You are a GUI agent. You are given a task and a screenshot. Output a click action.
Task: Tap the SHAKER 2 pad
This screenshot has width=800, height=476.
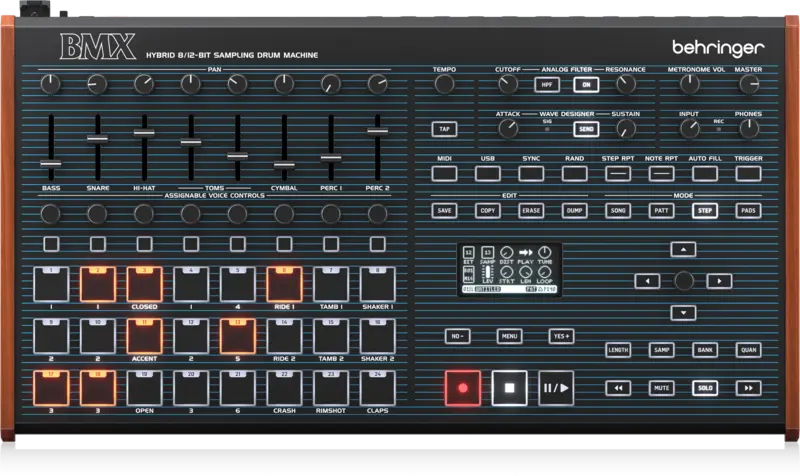pos(378,336)
